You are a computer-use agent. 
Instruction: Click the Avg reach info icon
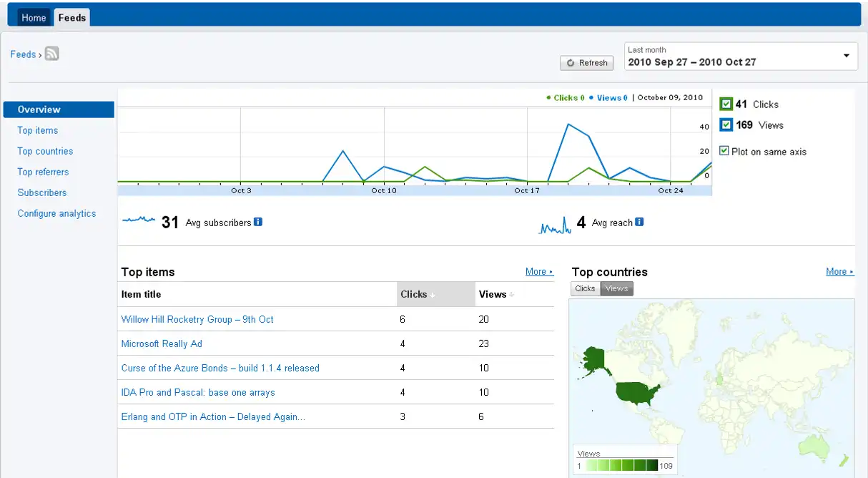(639, 222)
